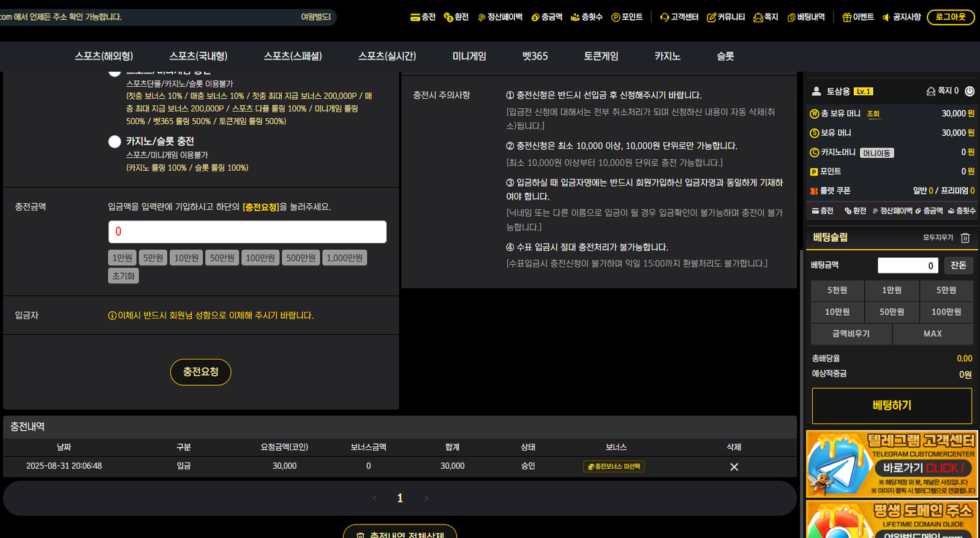
Task: Go to next page arrow in pagination
Action: 426,498
